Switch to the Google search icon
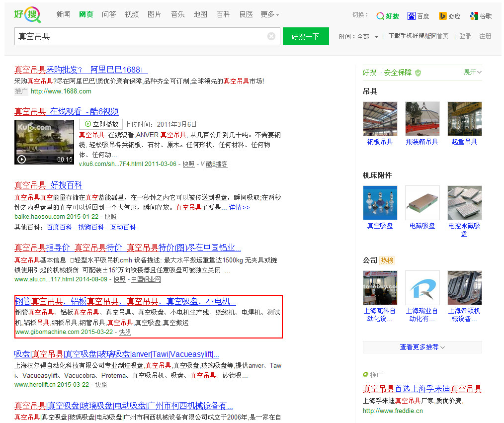 click(474, 16)
